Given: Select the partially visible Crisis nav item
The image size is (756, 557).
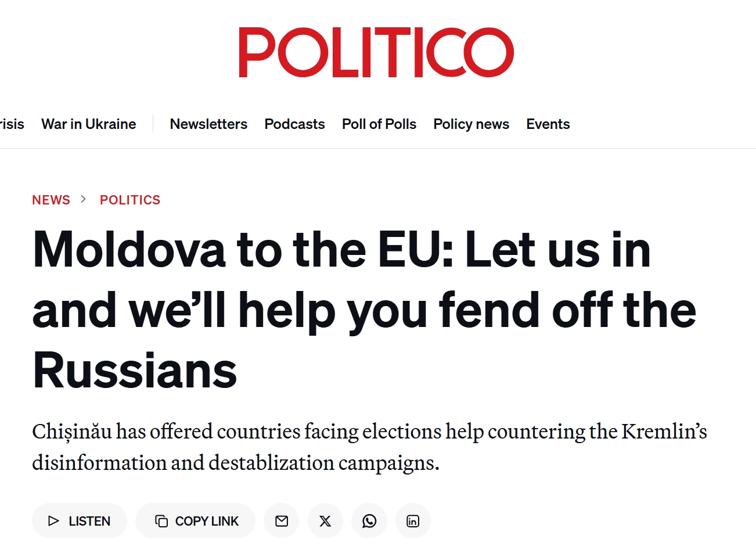Looking at the screenshot, I should coord(12,124).
